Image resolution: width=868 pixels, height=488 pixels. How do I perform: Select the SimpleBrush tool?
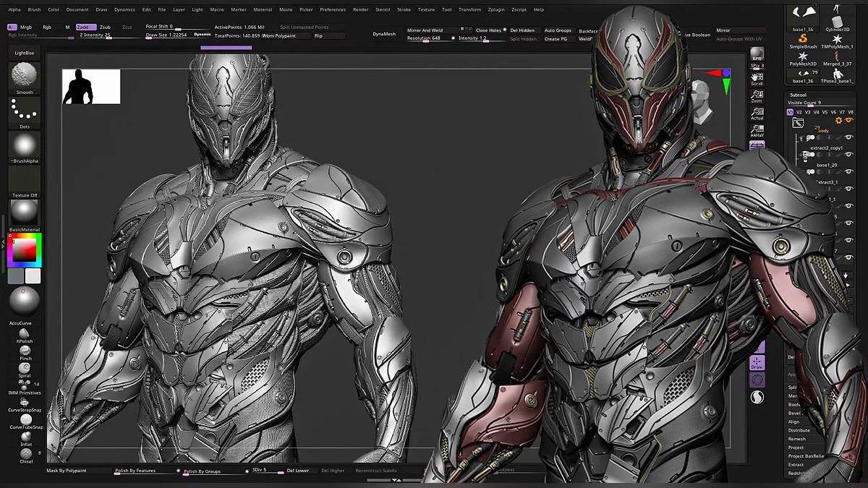(x=803, y=40)
